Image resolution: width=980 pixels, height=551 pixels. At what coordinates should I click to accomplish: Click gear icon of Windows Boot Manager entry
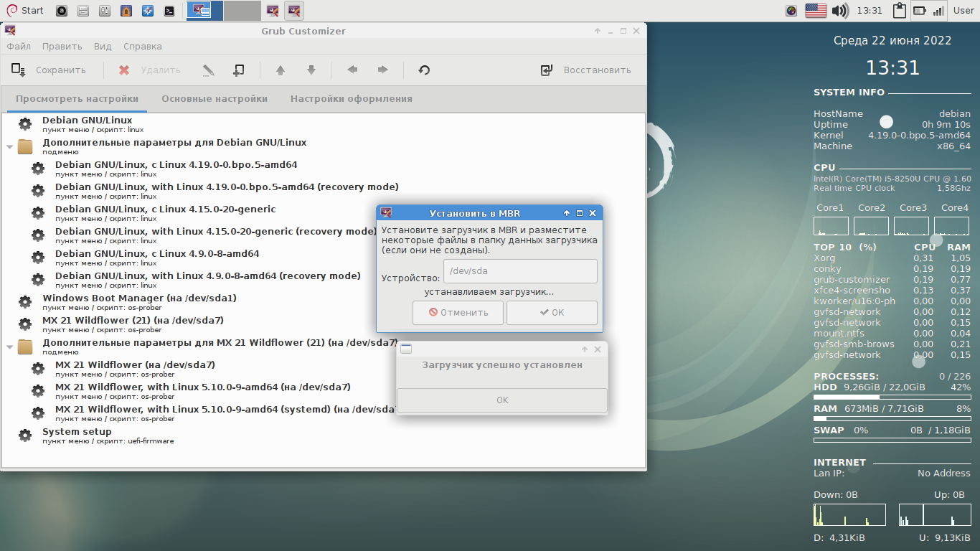[25, 302]
